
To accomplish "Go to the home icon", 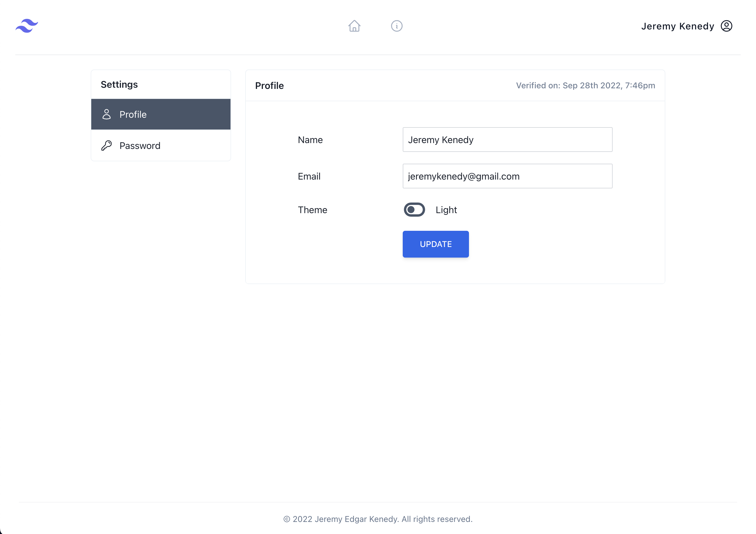I will coord(354,26).
